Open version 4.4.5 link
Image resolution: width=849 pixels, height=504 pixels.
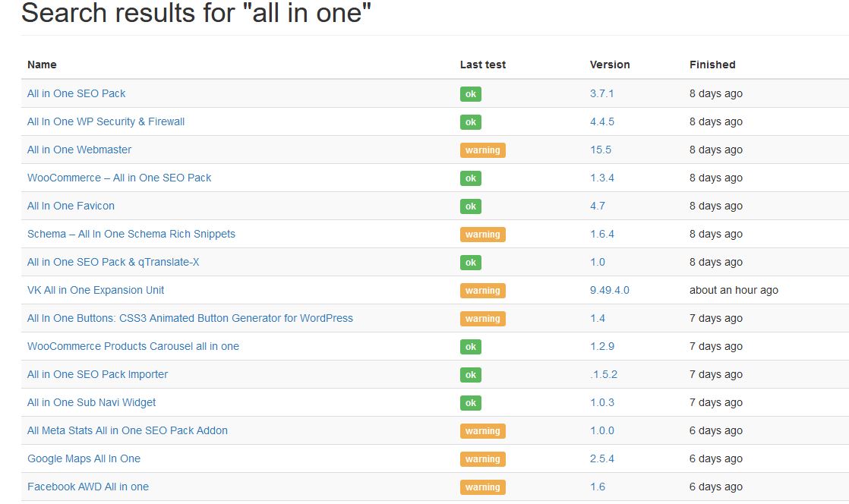tap(602, 121)
